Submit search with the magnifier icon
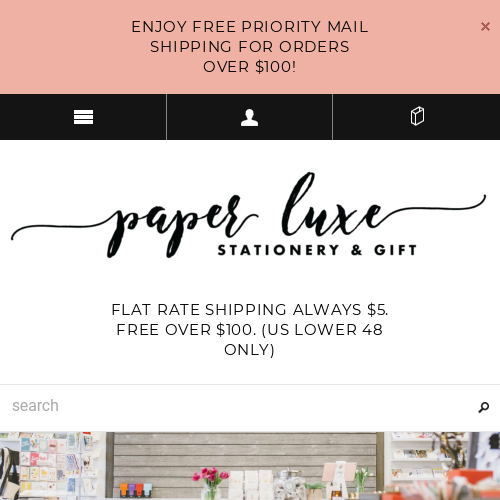This screenshot has height=500, width=500. click(484, 407)
